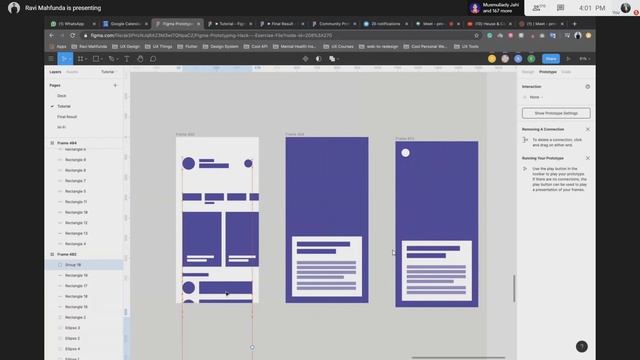The width and height of the screenshot is (640, 360).
Task: Open the Figma help question mark button
Action: (582, 346)
